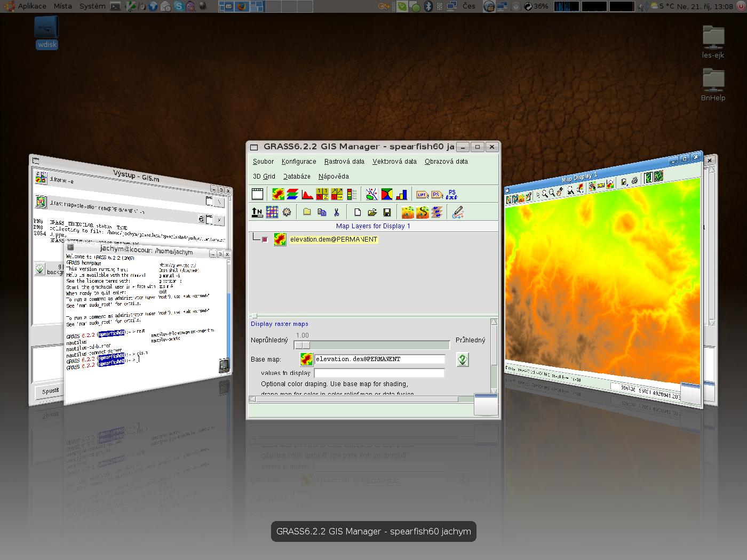747x560 pixels.
Task: Expand the Nápověda help menu
Action: tap(333, 177)
